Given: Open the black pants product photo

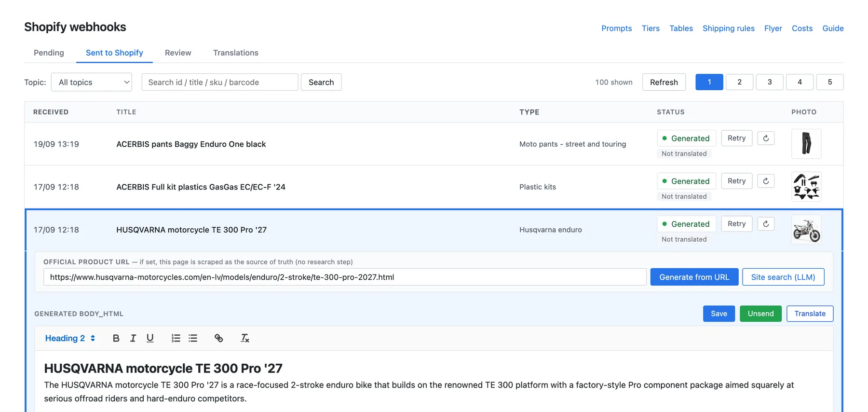Looking at the screenshot, I should pos(806,144).
